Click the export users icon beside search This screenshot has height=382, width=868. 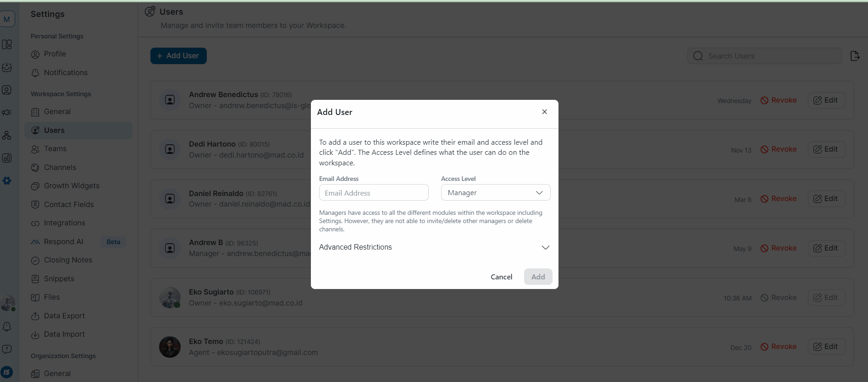(855, 56)
